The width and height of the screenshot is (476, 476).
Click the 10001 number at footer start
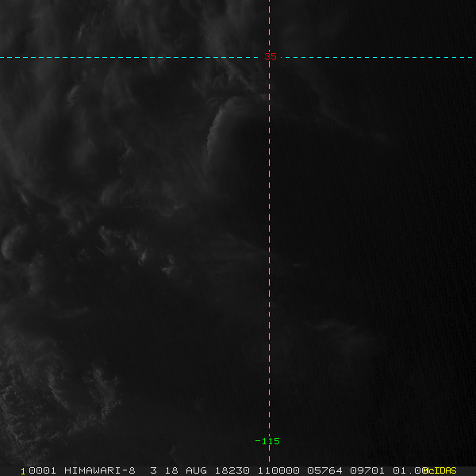pos(37,470)
